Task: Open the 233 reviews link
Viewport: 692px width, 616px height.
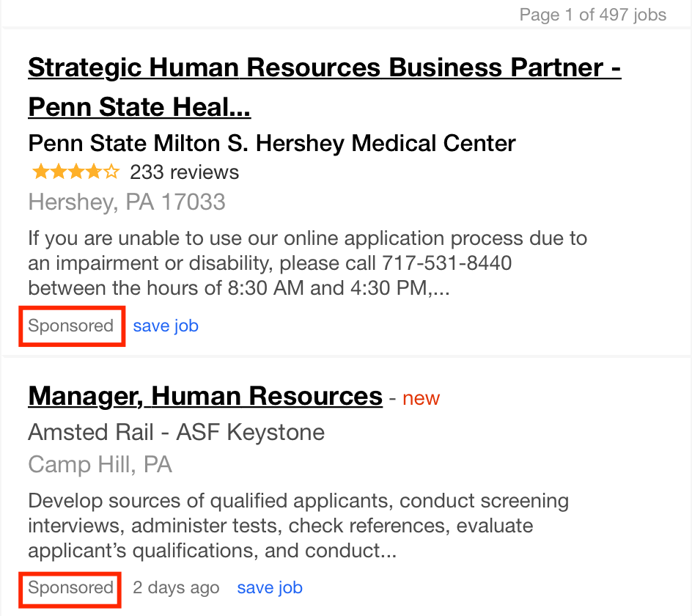Action: click(184, 172)
